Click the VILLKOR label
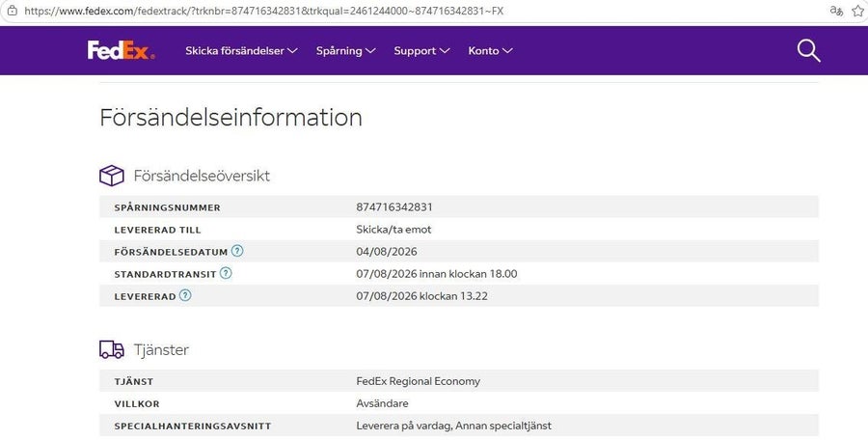Screen dimensions: 868x440 click(x=137, y=404)
